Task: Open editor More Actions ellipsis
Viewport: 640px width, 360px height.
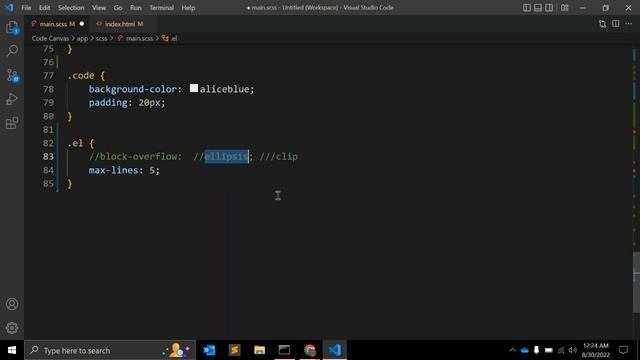Action: [x=629, y=24]
